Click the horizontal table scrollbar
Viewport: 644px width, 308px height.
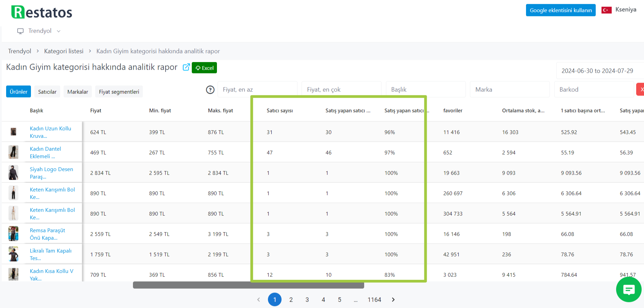(248, 285)
